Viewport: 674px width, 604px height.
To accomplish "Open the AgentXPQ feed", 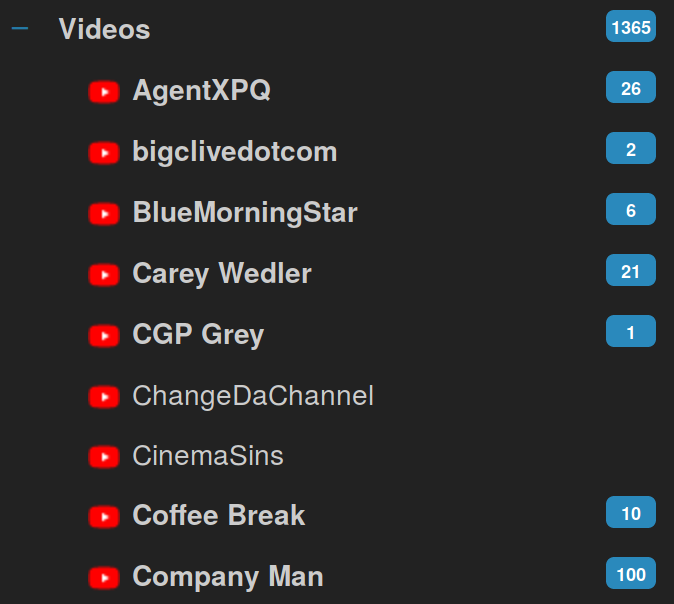I will click(202, 91).
